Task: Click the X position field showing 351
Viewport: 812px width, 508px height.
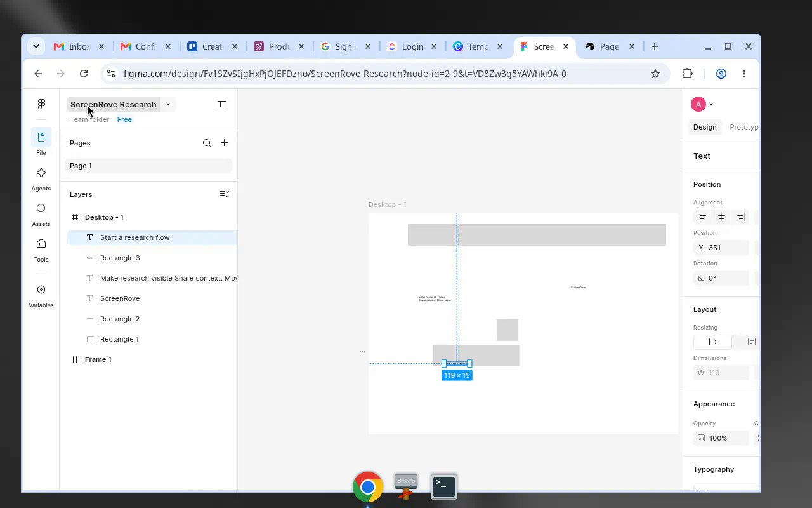Action: click(x=721, y=248)
